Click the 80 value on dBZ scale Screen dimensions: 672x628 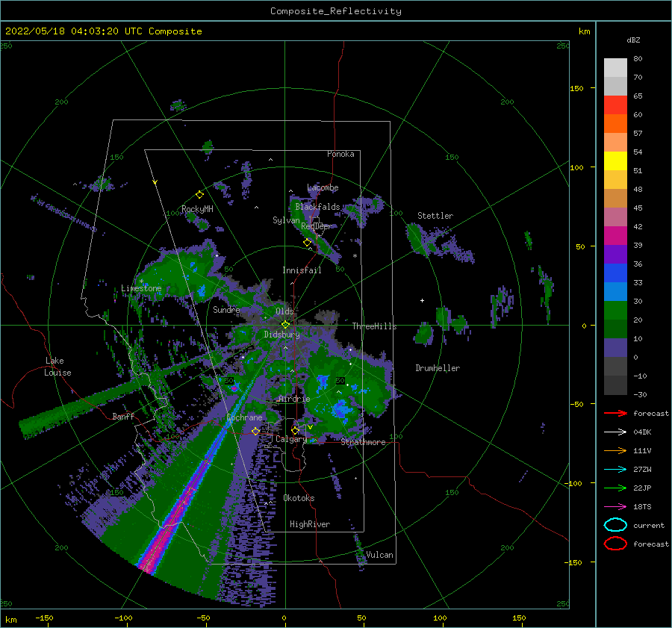tap(638, 59)
